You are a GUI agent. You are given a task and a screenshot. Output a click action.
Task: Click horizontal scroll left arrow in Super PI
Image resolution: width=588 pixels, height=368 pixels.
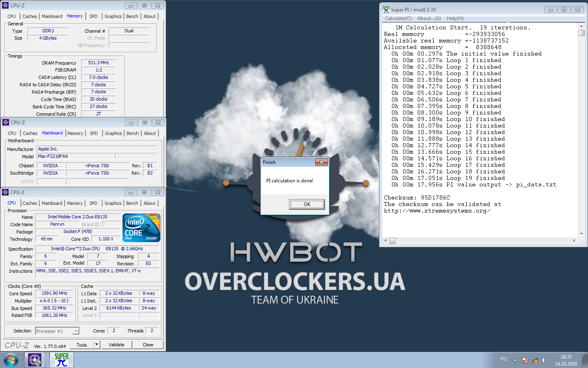(x=386, y=241)
